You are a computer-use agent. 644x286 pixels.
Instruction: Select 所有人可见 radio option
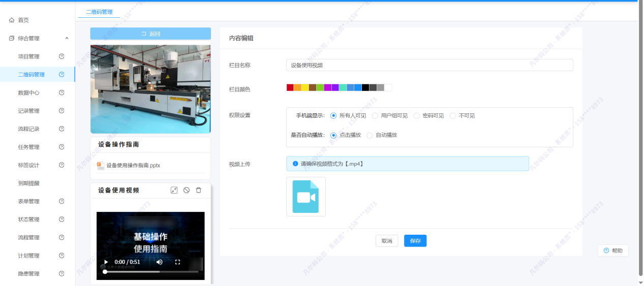click(333, 116)
